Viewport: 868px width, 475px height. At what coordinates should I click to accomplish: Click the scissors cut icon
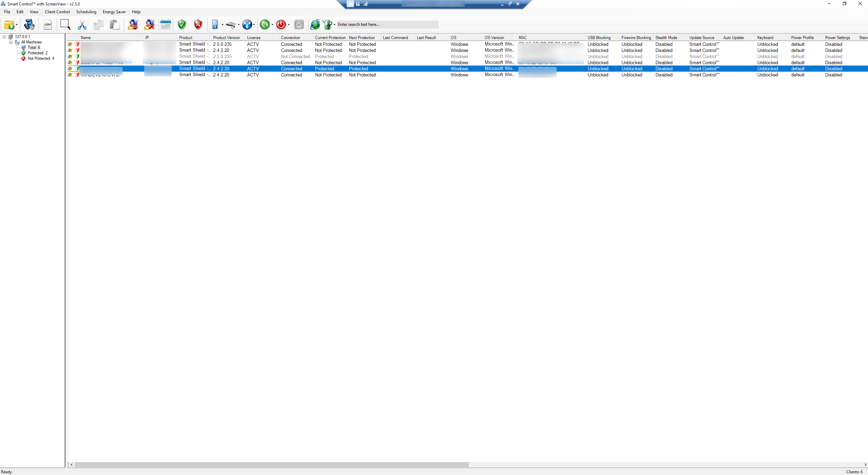[x=82, y=24]
